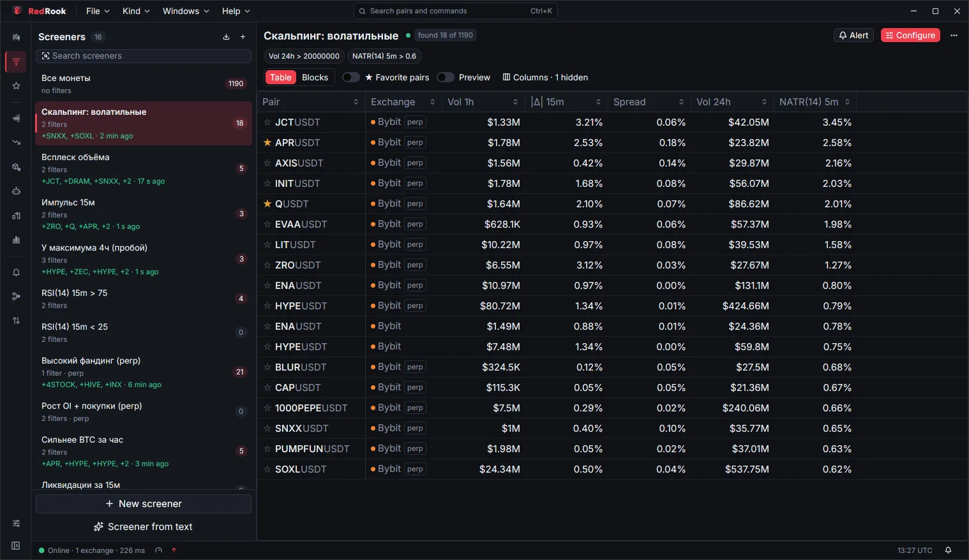Open the up-down arrows sidebar icon
The height and width of the screenshot is (560, 969).
(x=16, y=320)
